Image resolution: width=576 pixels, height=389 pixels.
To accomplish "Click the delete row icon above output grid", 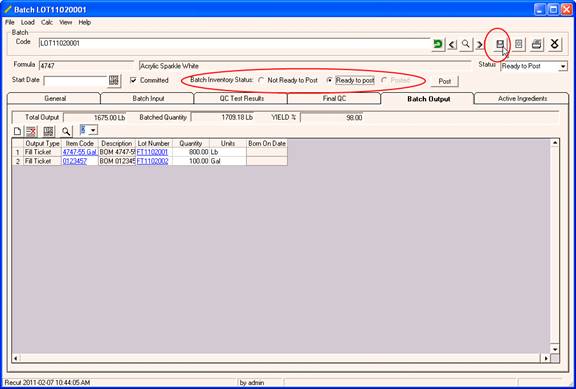I will 31,131.
